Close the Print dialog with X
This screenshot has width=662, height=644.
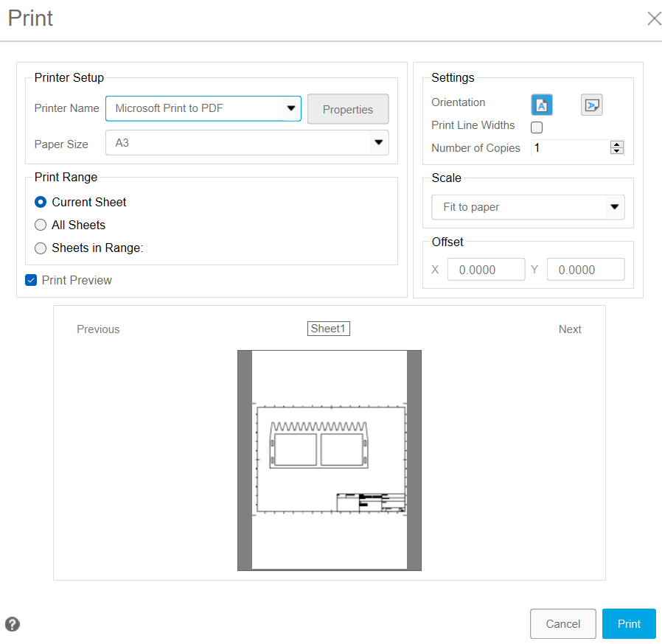pyautogui.click(x=653, y=18)
